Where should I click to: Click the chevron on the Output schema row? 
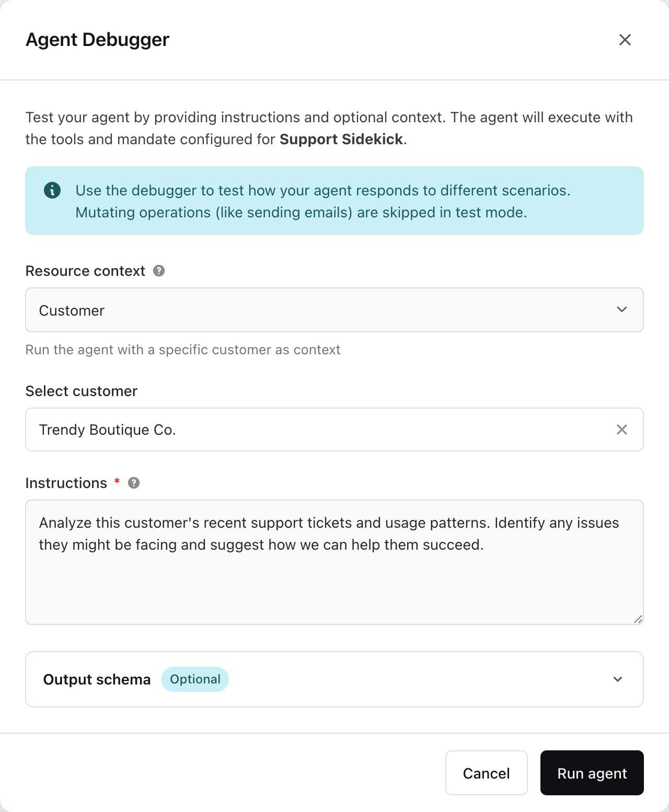(618, 679)
